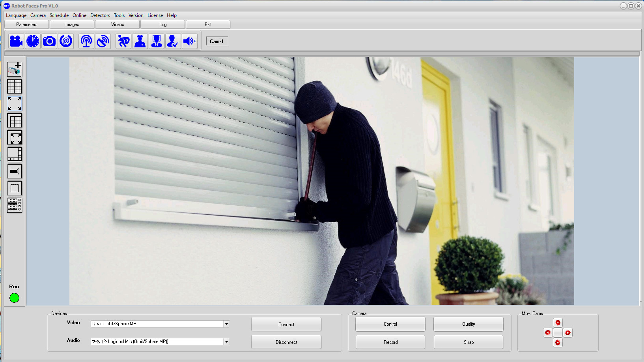644x362 pixels.
Task: Click the speaker sound alarm icon
Action: (x=190, y=41)
